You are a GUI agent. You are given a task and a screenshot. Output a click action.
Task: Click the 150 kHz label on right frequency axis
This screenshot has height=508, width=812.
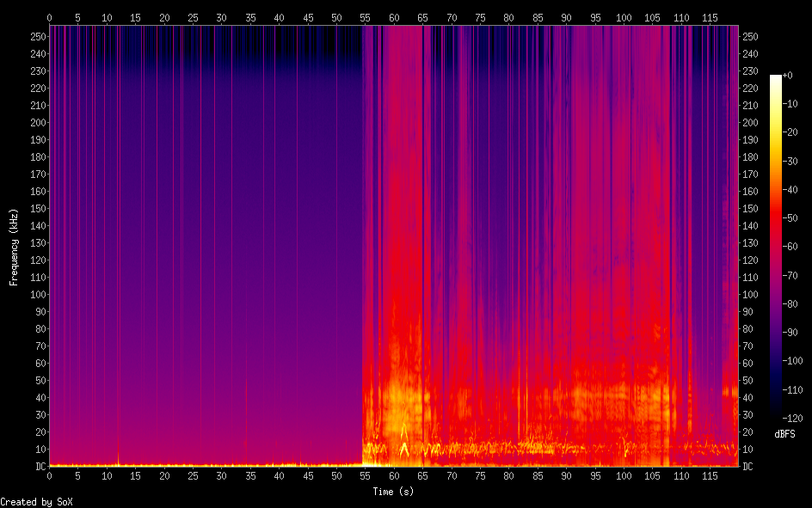click(750, 209)
